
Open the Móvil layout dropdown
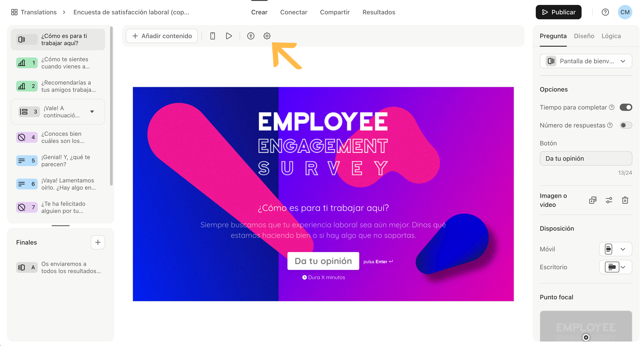coord(615,249)
